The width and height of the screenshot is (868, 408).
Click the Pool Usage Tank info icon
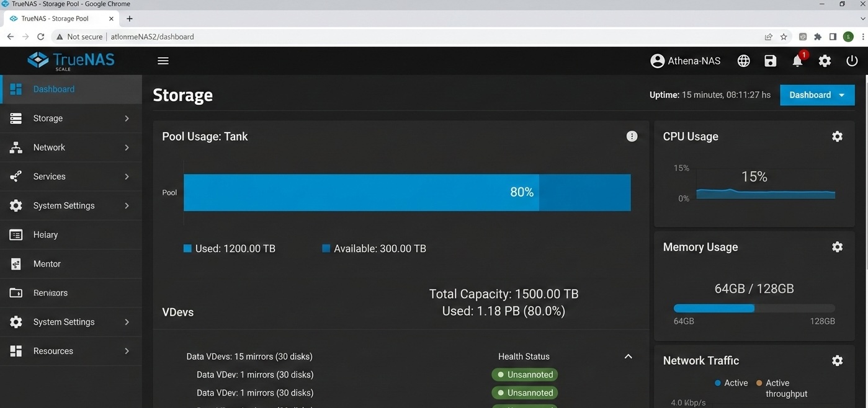[632, 136]
